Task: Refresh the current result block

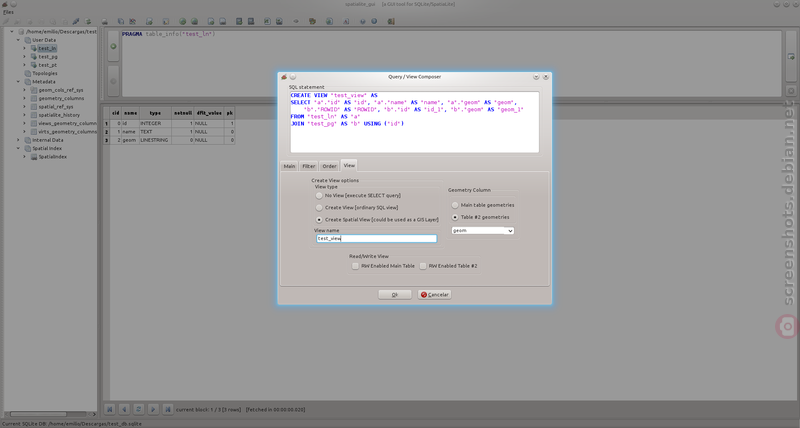Action: point(138,409)
